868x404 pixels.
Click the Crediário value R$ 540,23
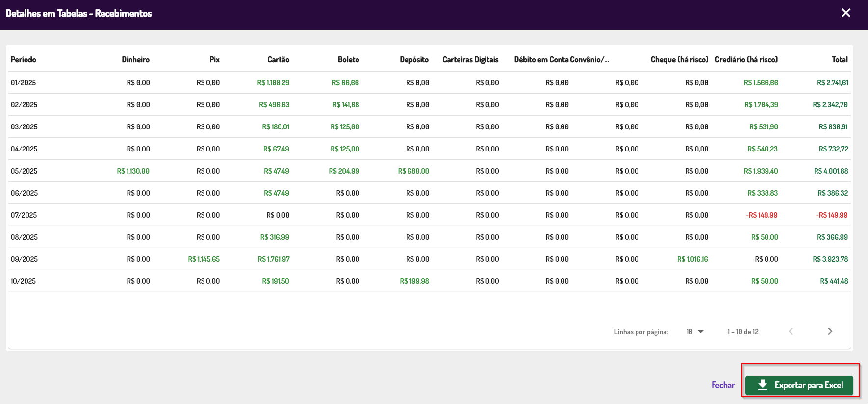click(763, 149)
